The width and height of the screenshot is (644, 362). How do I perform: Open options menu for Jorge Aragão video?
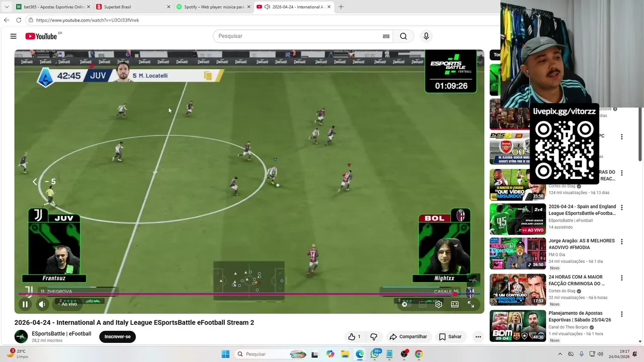622,241
